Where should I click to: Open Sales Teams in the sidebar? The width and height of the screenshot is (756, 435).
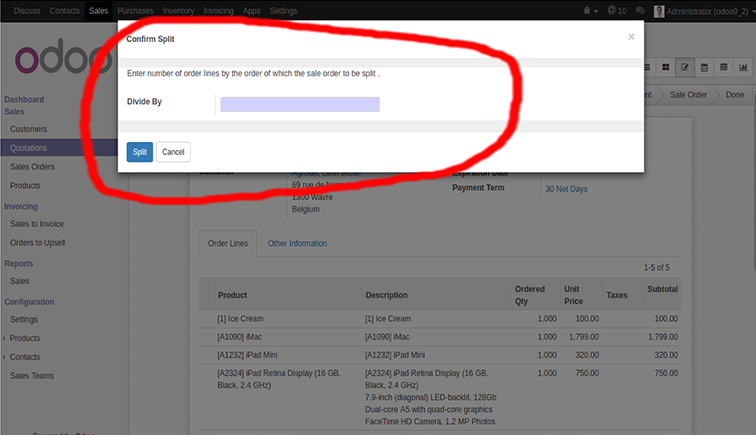(32, 376)
